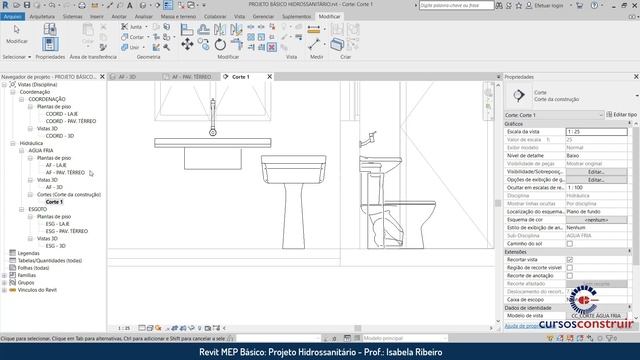Image resolution: width=640 pixels, height=360 pixels.
Task: Click the Infocenter search binoculars icon
Action: [499, 5]
